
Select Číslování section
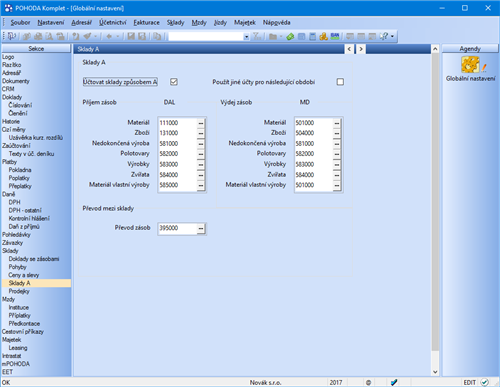click(20, 105)
